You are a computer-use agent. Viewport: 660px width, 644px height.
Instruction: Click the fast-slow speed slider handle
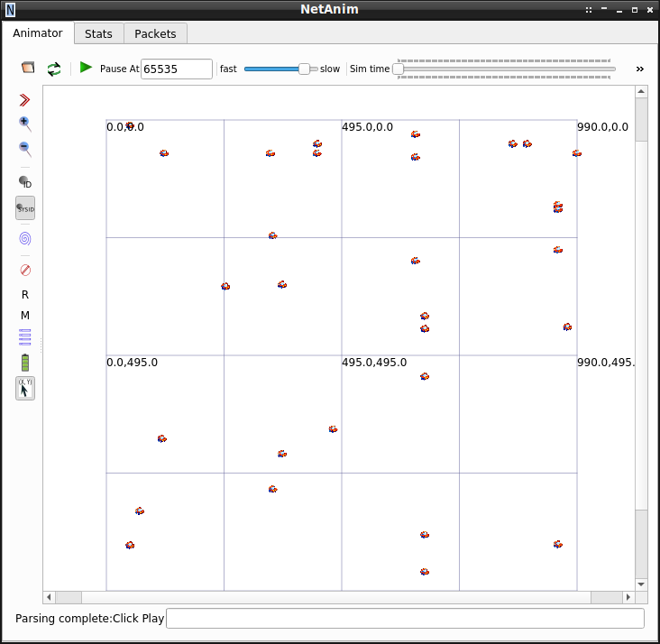point(304,69)
